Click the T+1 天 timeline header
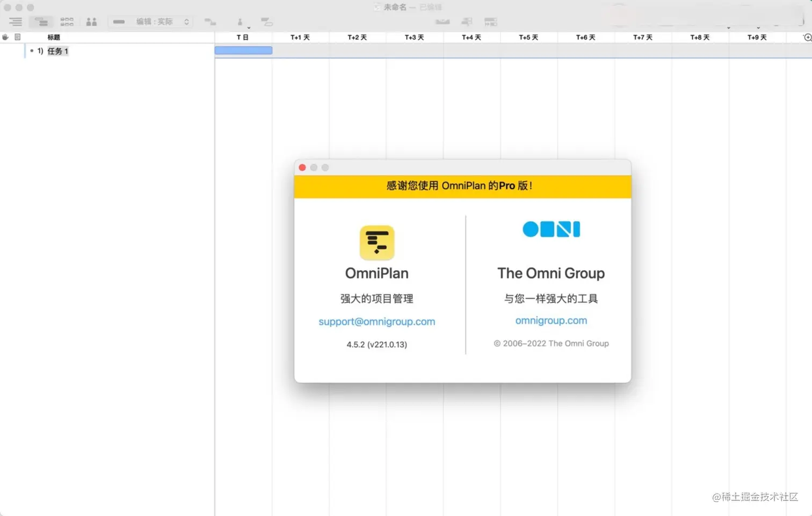812x516 pixels. (300, 37)
